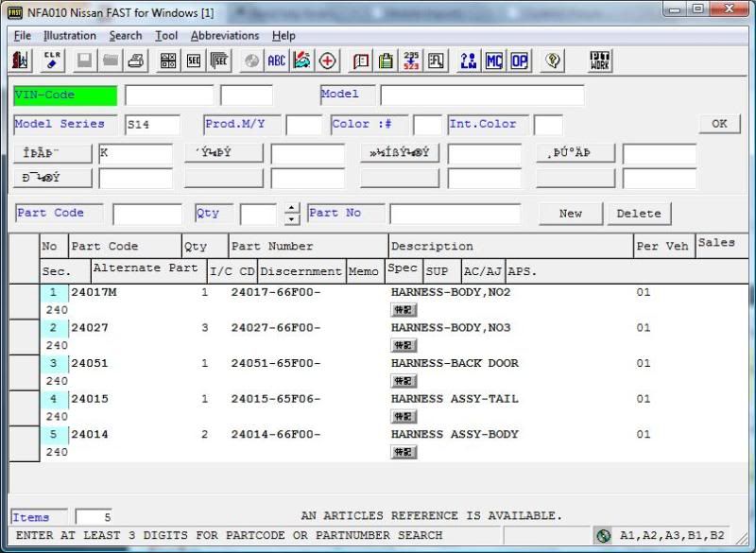
Task: Click the ABC abbreviations icon
Action: pyautogui.click(x=277, y=60)
